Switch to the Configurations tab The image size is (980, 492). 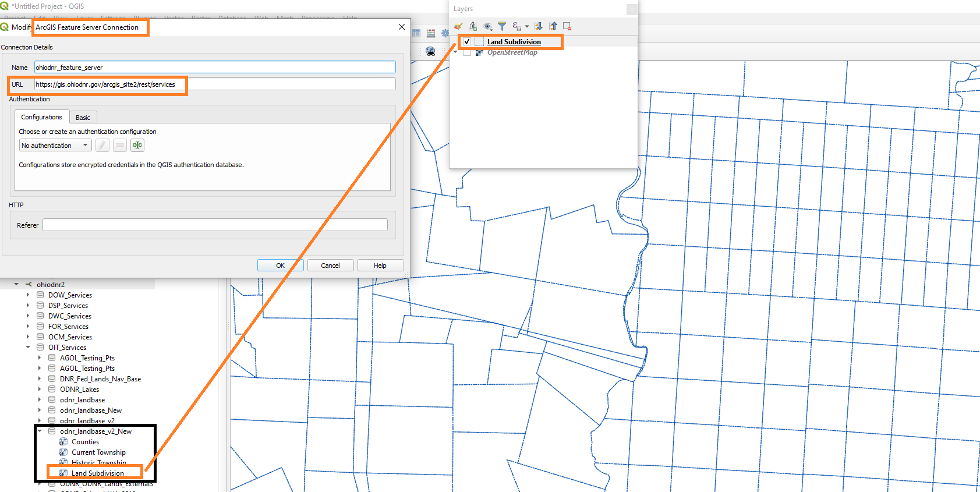pos(42,117)
